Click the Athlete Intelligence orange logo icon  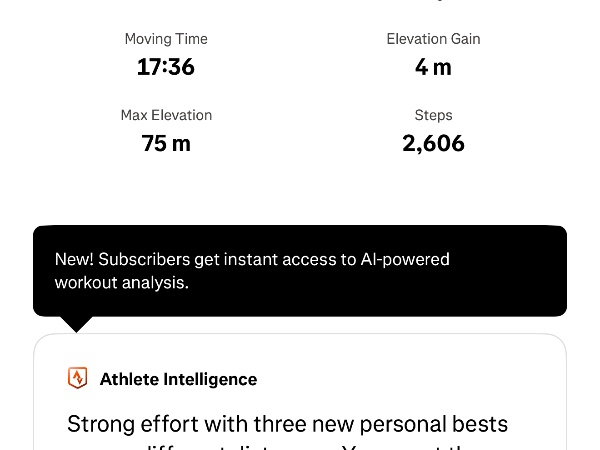coord(77,378)
